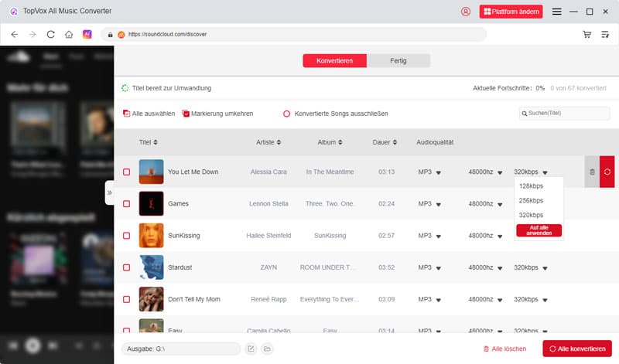Select the Stardust track checkbox

coord(127,267)
